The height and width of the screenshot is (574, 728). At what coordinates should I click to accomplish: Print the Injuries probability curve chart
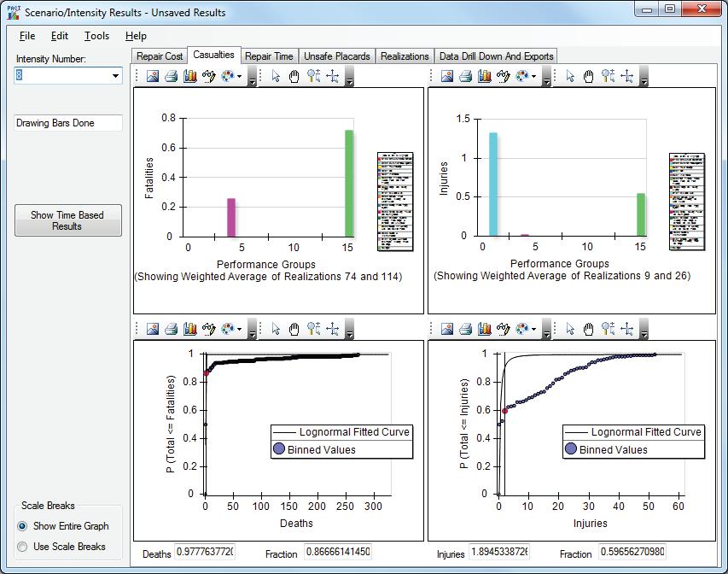(x=465, y=329)
